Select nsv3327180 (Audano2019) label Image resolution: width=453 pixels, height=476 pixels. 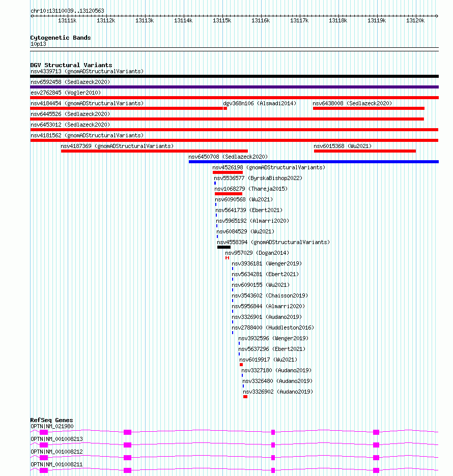(276, 370)
